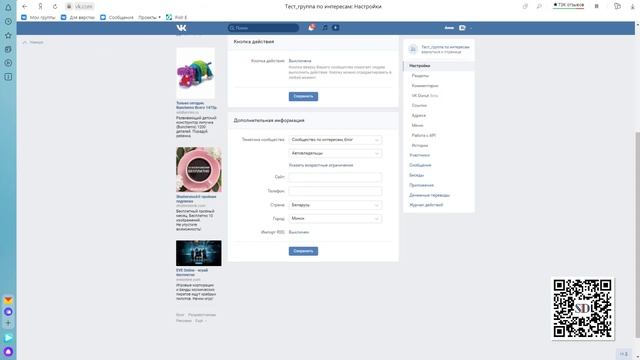This screenshot has height=360, width=640.
Task: Focus the VK search field
Action: 263,28
